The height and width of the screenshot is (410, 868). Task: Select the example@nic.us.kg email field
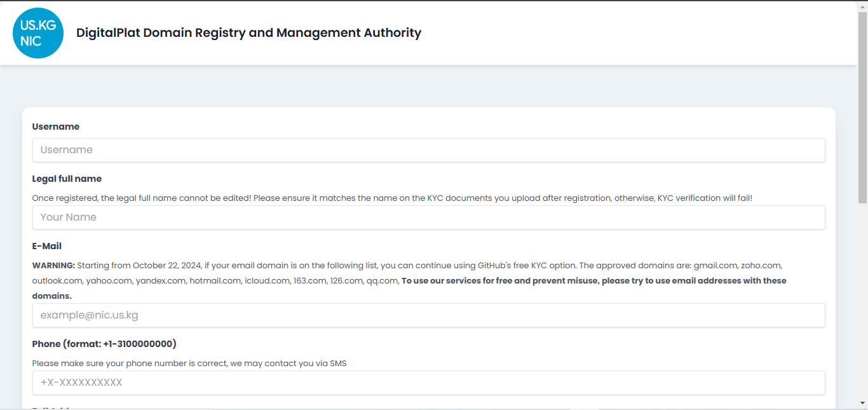(428, 315)
